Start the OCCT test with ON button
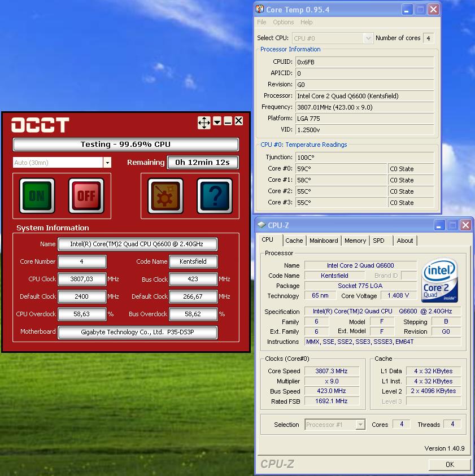Screen dimensions: 475x476 tap(37, 196)
